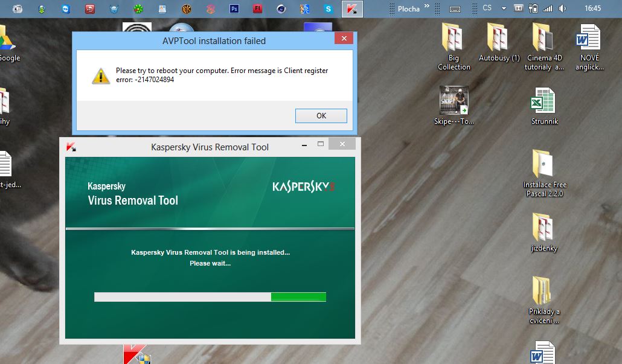Select the NOVÉ anglick... Word document
This screenshot has width=622, height=364.
point(589,47)
